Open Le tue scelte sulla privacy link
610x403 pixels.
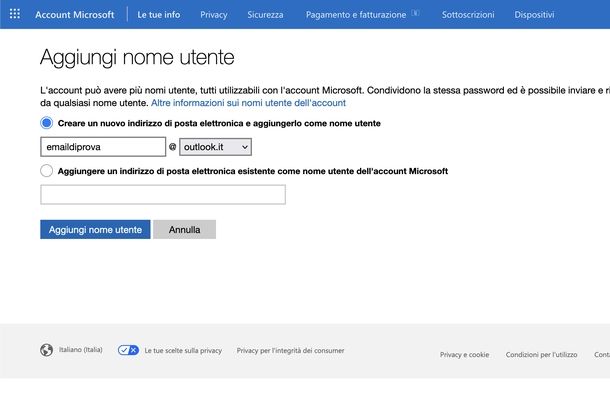[x=183, y=350]
